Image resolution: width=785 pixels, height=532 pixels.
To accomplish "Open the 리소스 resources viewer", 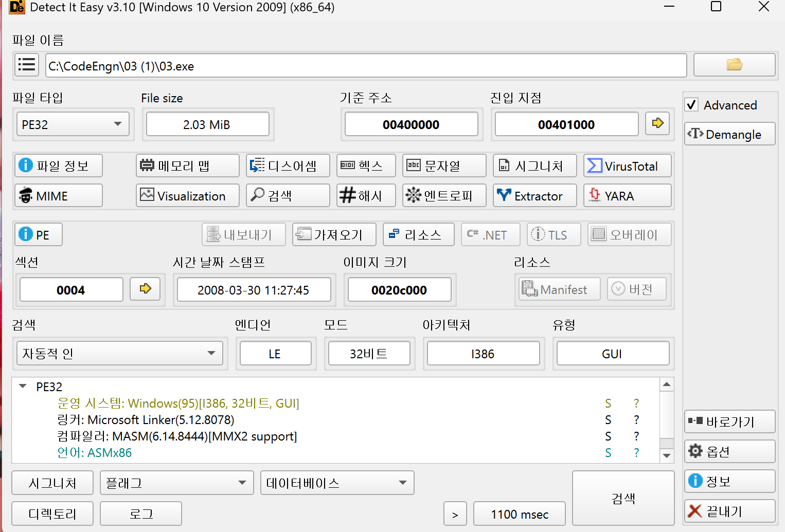I will pos(419,234).
